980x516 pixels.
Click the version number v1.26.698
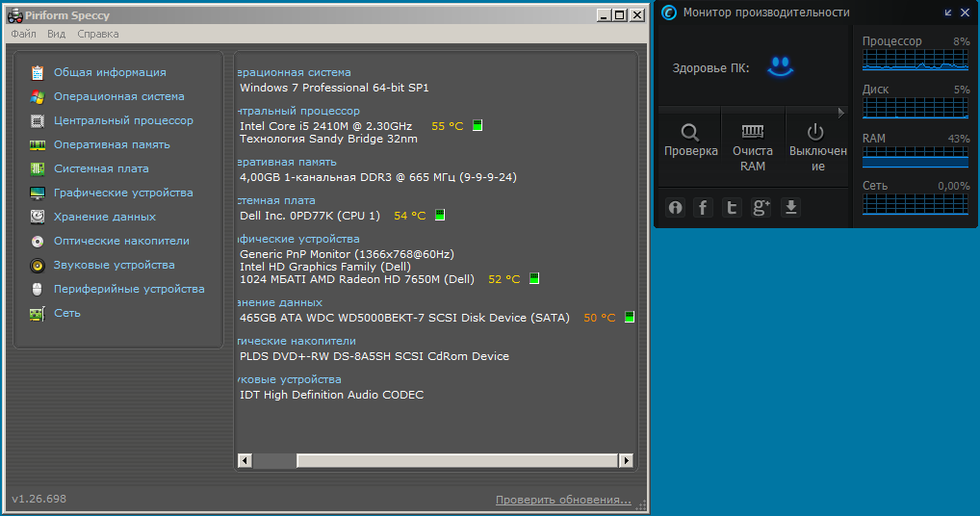point(39,499)
